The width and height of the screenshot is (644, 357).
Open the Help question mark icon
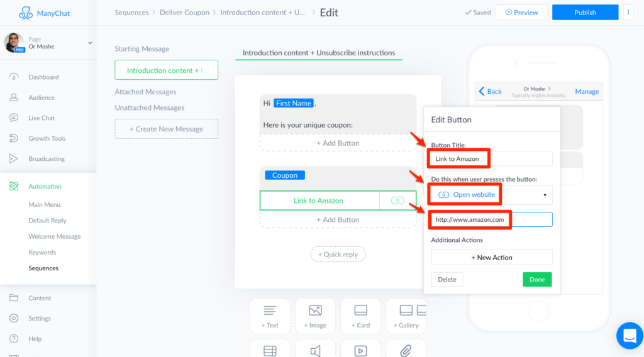point(14,339)
